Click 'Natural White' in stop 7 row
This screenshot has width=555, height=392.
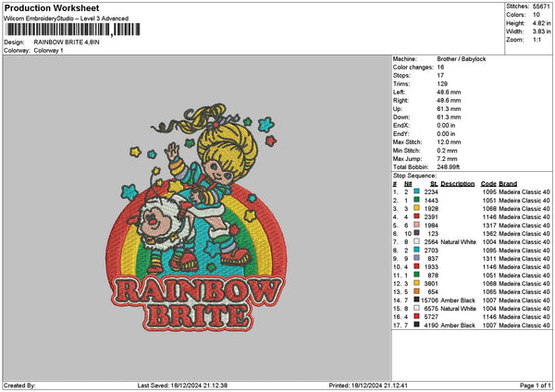[458, 241]
